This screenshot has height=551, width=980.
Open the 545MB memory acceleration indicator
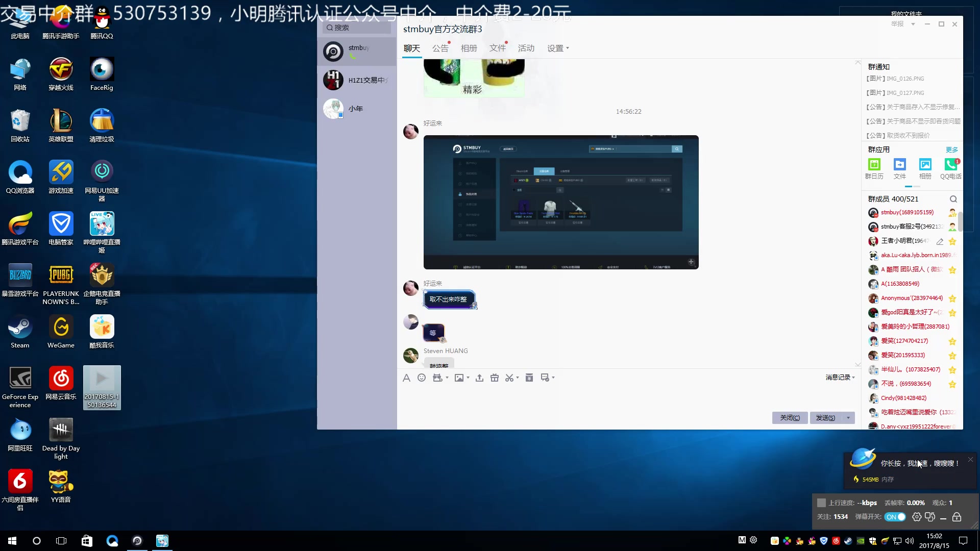tap(873, 480)
